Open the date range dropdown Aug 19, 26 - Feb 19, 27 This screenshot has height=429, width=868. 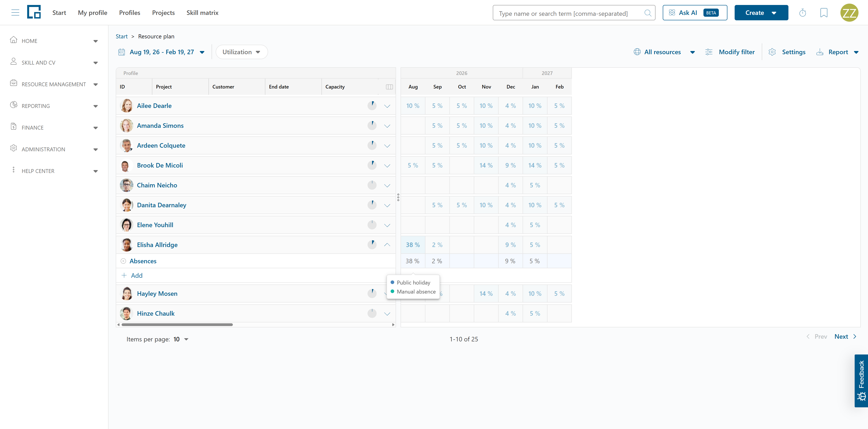(x=162, y=52)
